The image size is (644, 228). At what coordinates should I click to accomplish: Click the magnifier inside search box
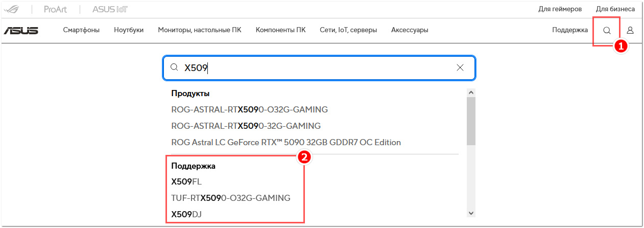click(174, 67)
